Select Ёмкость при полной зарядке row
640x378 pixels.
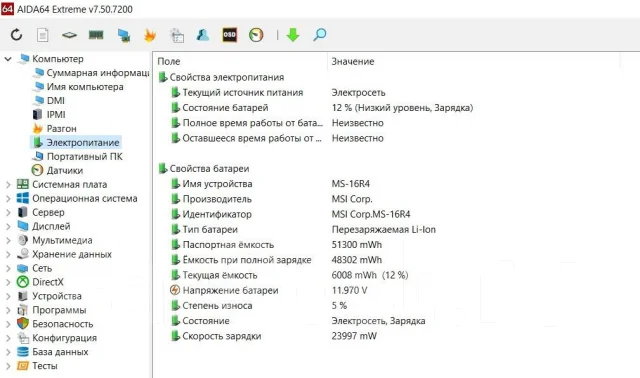247,260
